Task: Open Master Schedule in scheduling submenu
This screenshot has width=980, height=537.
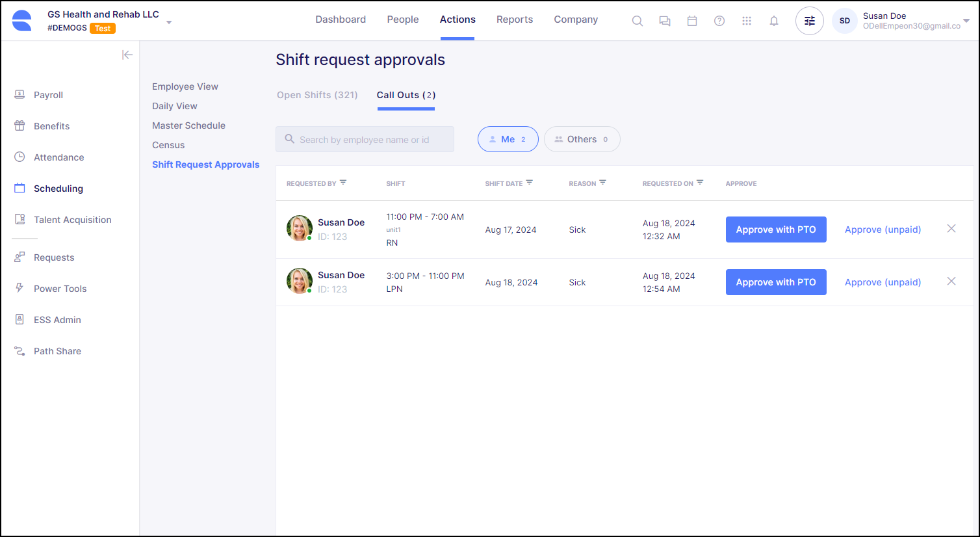Action: pyautogui.click(x=188, y=125)
